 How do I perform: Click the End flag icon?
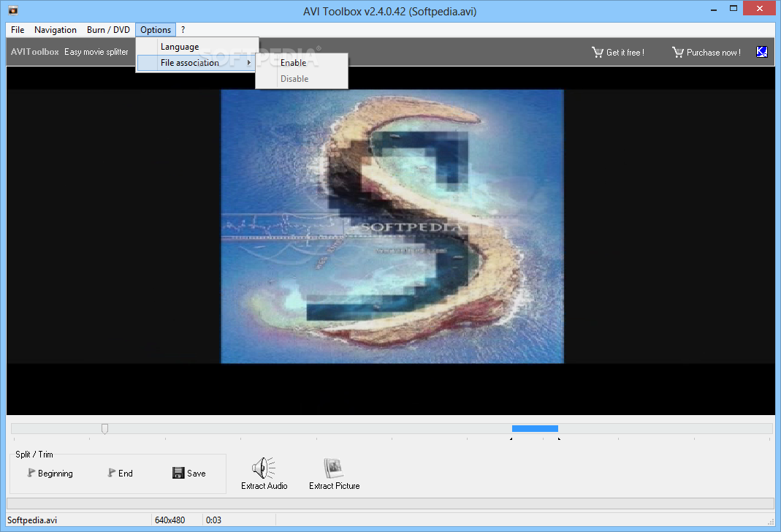tap(112, 473)
